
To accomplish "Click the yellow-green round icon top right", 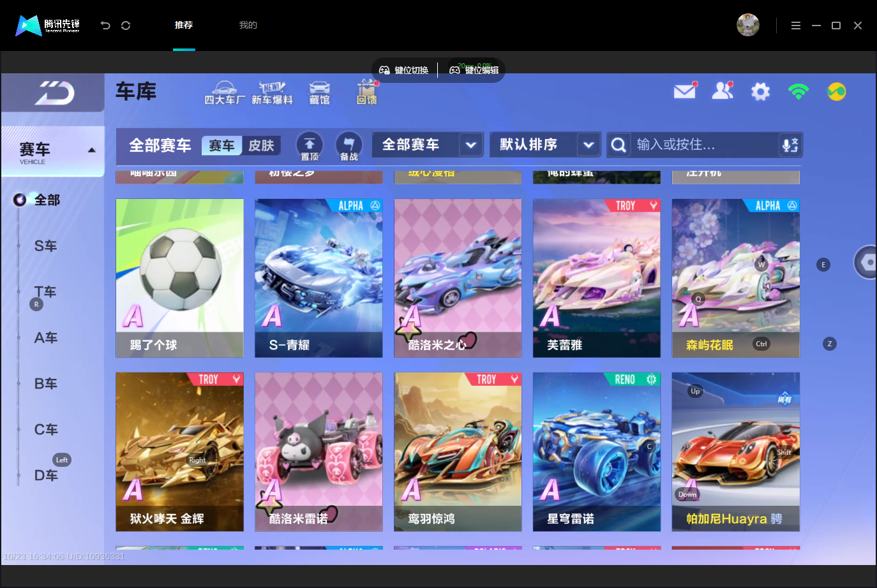I will [836, 92].
